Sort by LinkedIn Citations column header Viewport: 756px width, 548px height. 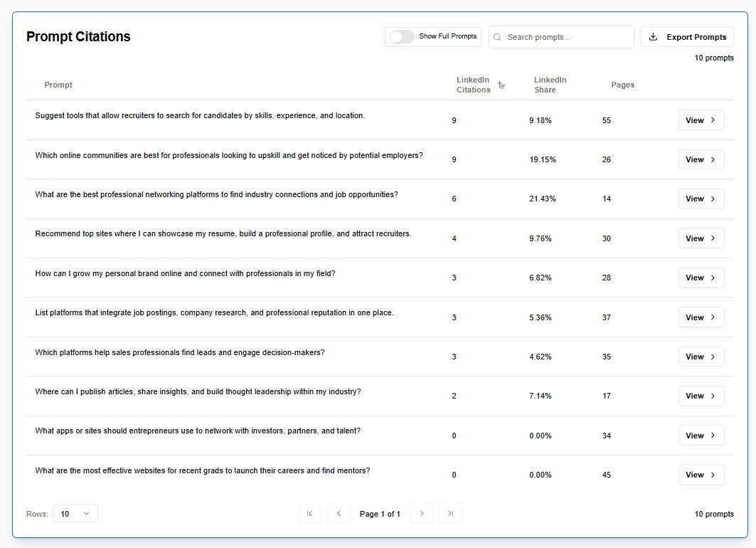coord(474,85)
